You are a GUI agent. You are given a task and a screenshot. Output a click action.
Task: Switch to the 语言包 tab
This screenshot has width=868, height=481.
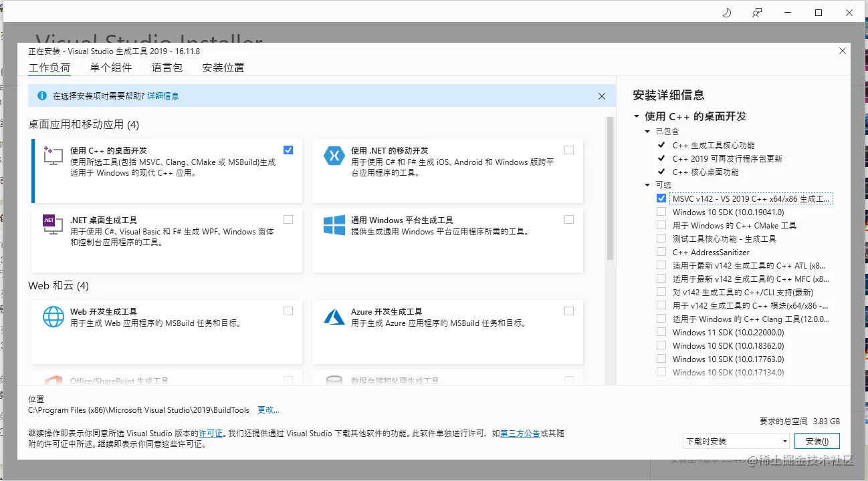click(167, 67)
